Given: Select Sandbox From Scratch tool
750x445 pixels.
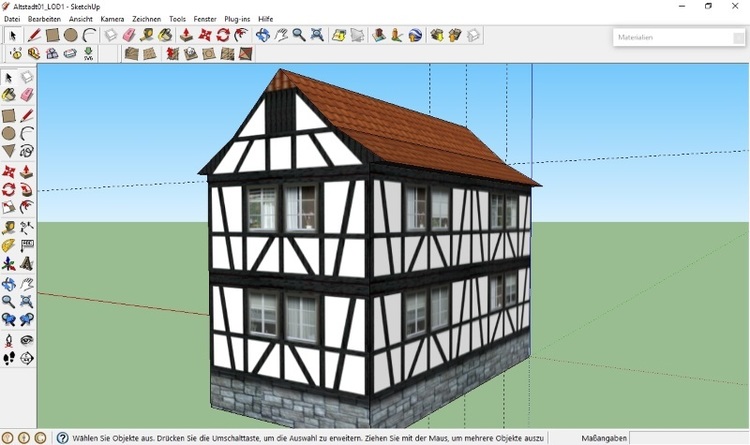Looking at the screenshot, I should click(150, 54).
